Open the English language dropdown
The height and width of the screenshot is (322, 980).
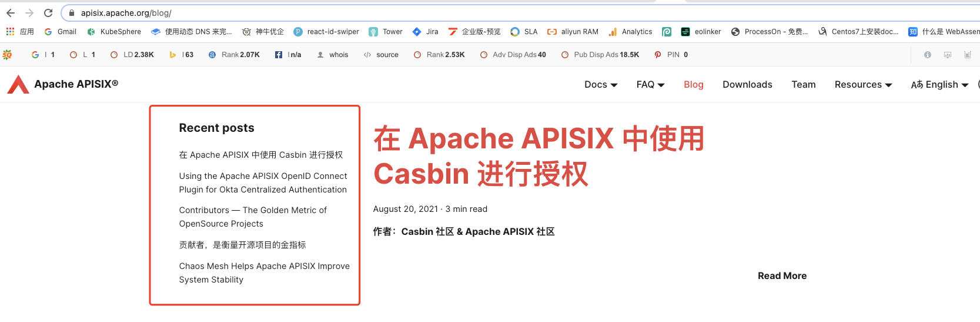coord(939,85)
